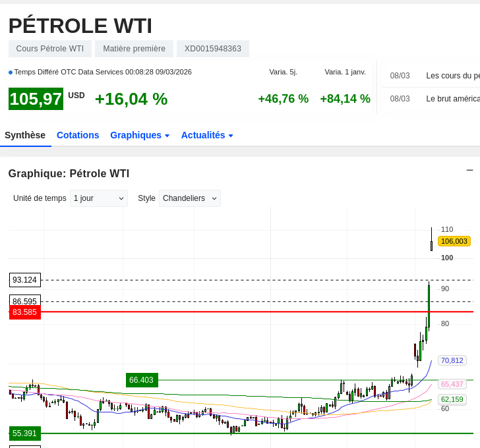Click the +16,04 % daily variation
This screenshot has height=448, width=480.
(131, 99)
